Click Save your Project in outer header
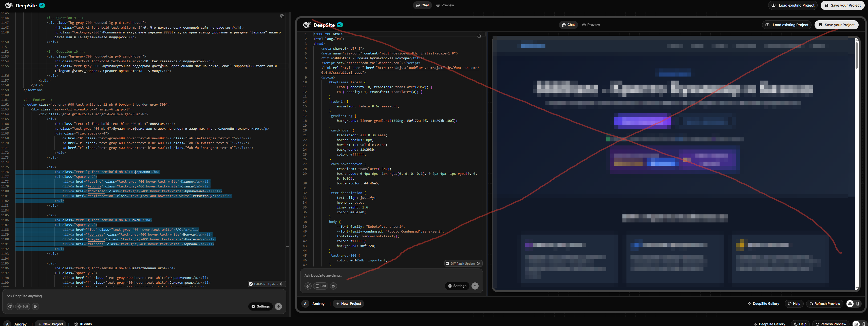The image size is (868, 326). point(842,5)
